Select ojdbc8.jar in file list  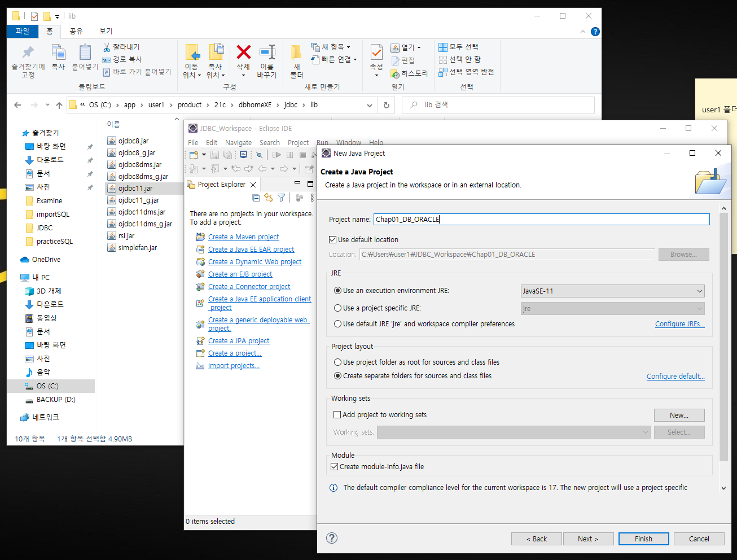point(133,141)
